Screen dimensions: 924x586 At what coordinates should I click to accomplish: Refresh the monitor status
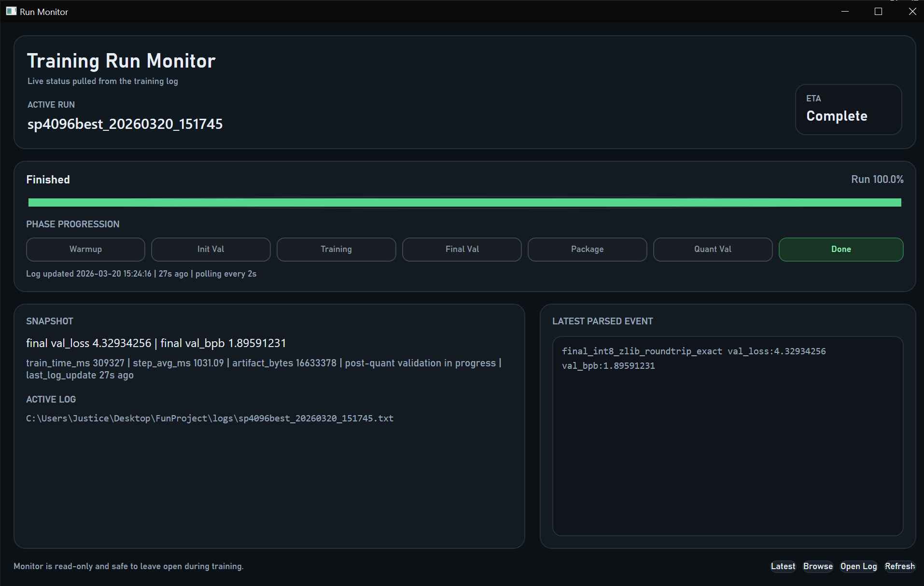[899, 566]
